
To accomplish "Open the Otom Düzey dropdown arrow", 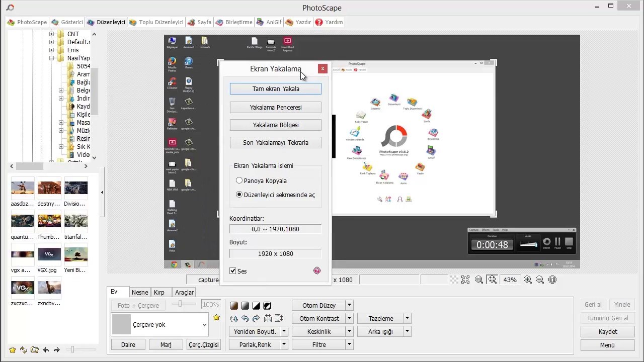I will coord(349,305).
